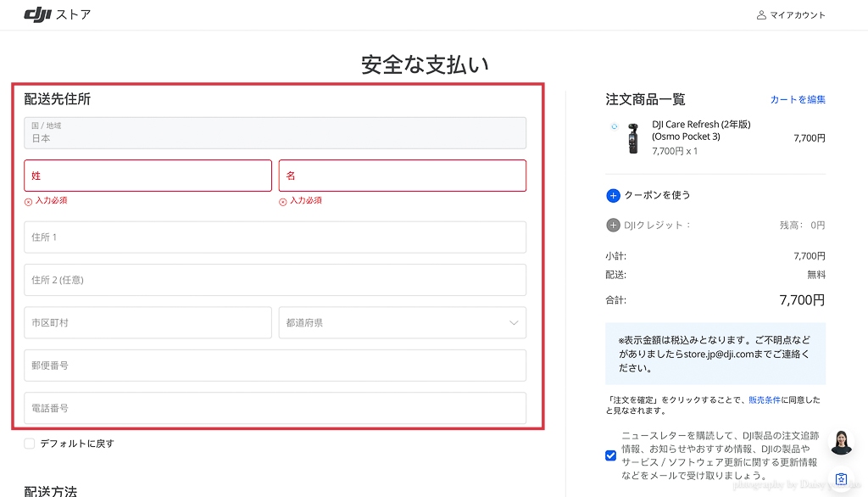Click the 安全な支払い page title
868x497 pixels.
(x=426, y=64)
